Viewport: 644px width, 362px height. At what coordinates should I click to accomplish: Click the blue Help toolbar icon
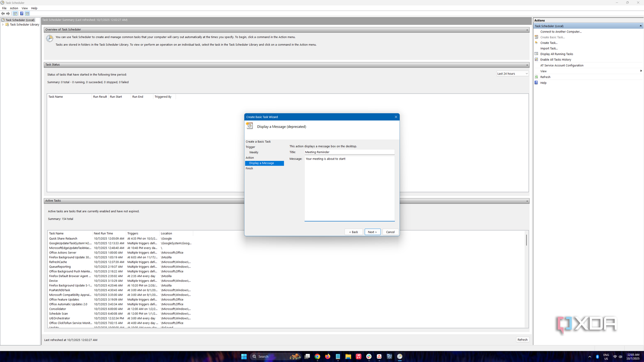pyautogui.click(x=21, y=14)
